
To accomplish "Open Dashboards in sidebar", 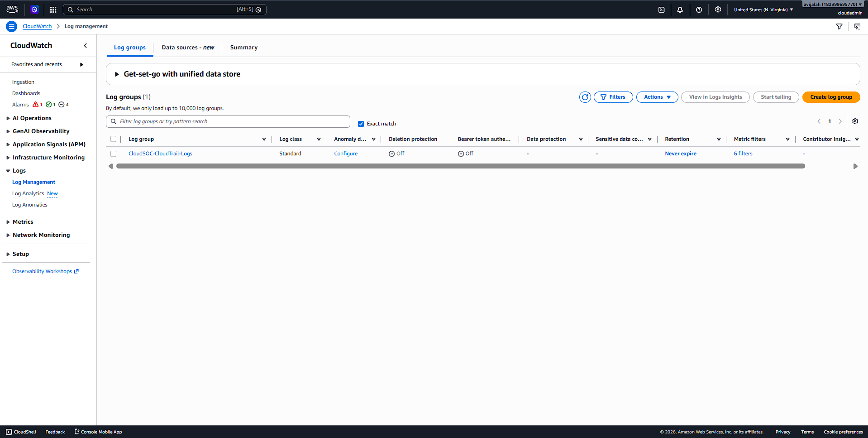I will coord(26,93).
